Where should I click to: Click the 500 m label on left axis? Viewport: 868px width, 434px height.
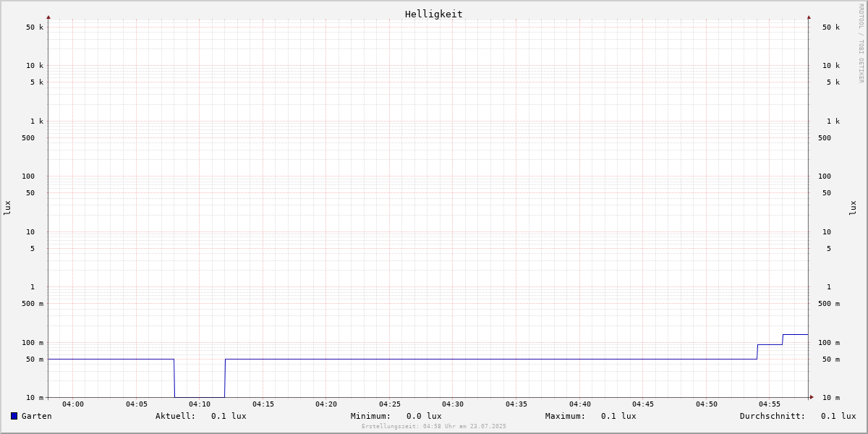33,304
